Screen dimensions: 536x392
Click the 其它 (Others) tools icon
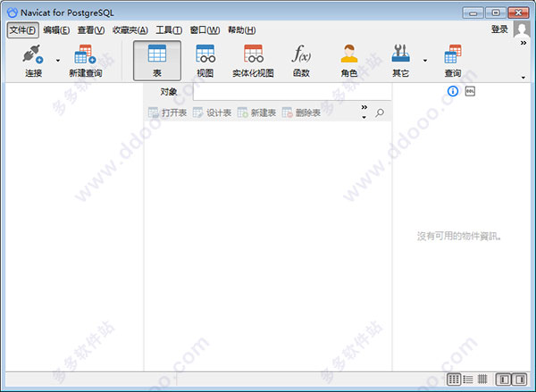point(400,54)
